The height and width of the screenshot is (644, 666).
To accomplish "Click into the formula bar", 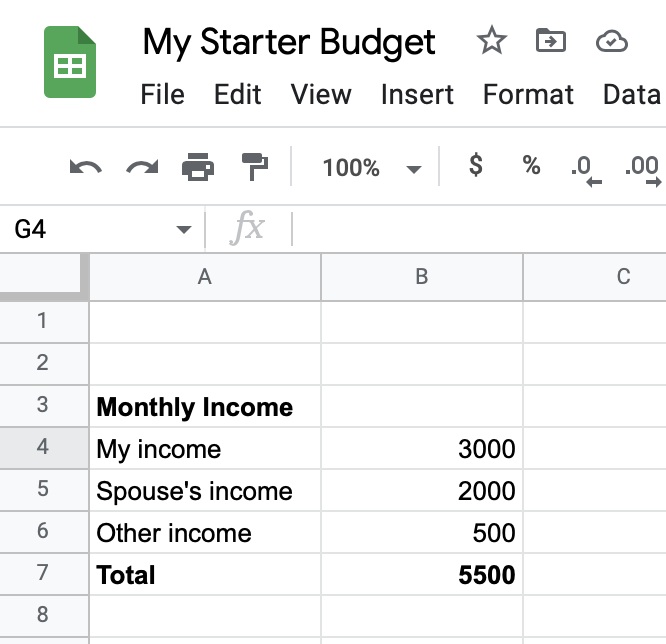I will tap(479, 229).
